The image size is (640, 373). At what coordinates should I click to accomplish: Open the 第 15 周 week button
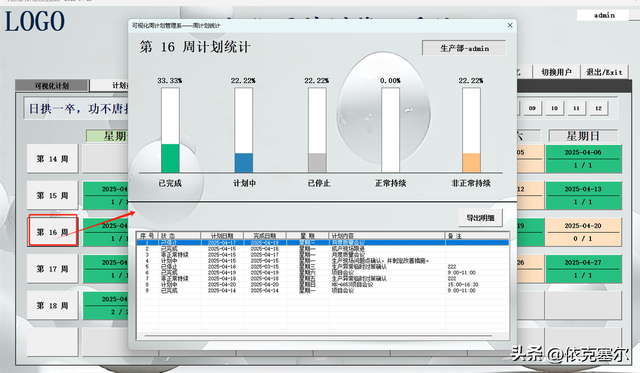[x=52, y=195]
